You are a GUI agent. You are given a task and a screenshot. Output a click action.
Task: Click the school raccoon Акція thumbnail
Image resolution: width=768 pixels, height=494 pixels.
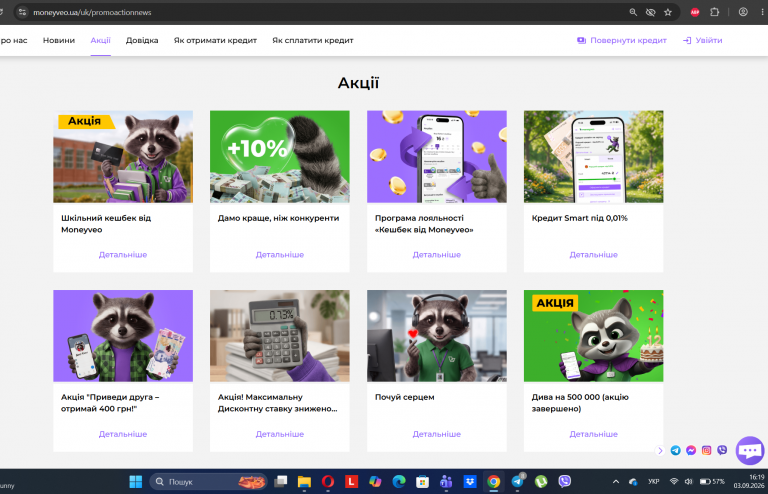[x=123, y=157]
